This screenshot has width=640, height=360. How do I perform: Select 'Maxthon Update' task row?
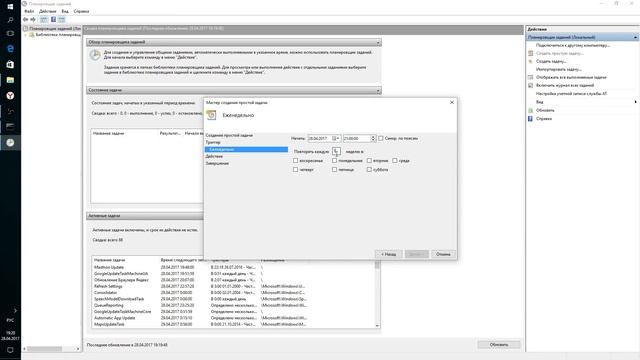(233, 267)
